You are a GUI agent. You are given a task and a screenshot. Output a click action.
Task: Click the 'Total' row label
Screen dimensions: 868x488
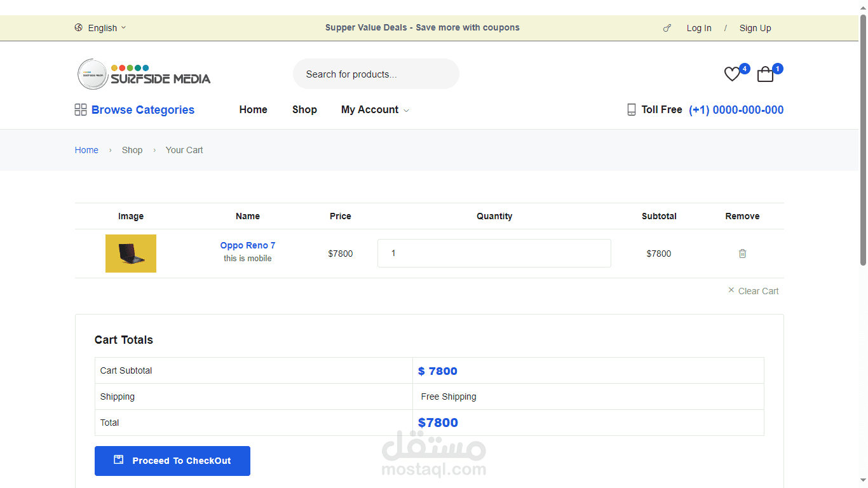pyautogui.click(x=109, y=423)
